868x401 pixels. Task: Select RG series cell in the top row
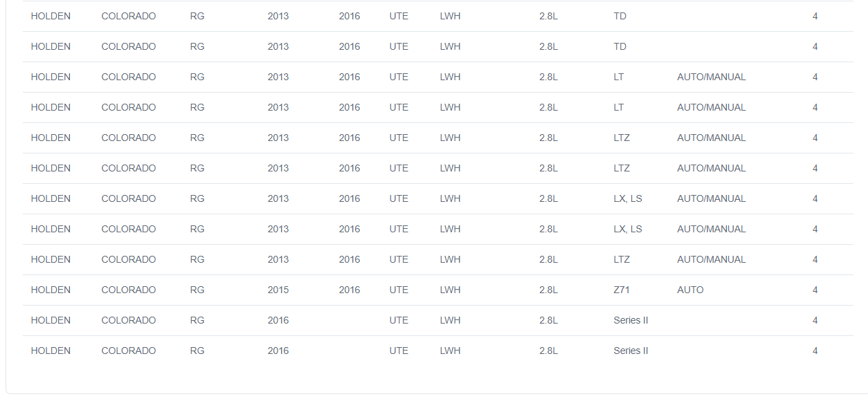pos(197,16)
